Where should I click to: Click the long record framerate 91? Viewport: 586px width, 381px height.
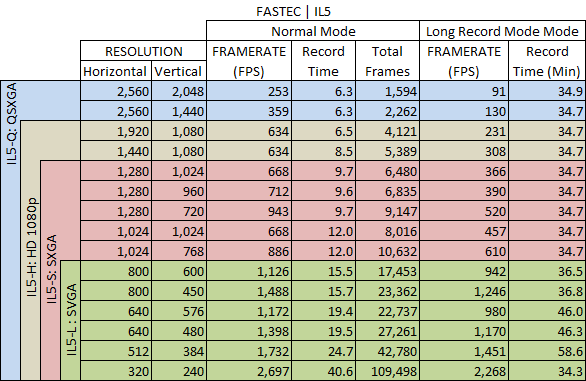pyautogui.click(x=464, y=91)
